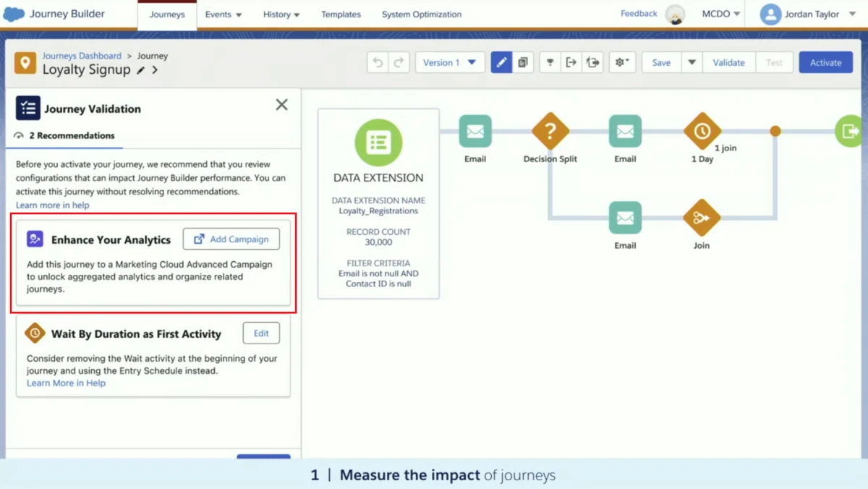Click the Redo arrow button
868x489 pixels.
click(399, 62)
